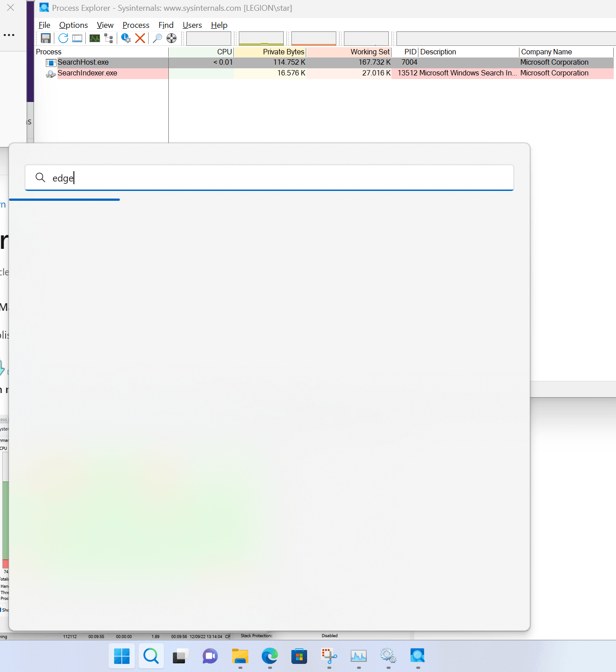Click the 167.732 K working set value
Viewport: 616px width, 672px height.
pos(374,62)
